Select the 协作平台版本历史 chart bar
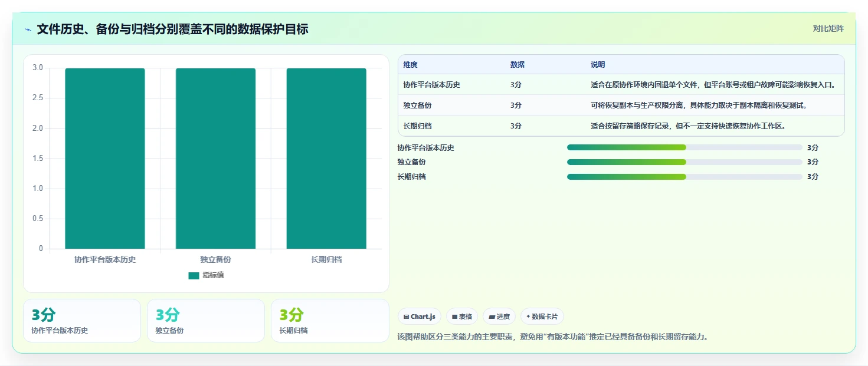 click(x=105, y=159)
